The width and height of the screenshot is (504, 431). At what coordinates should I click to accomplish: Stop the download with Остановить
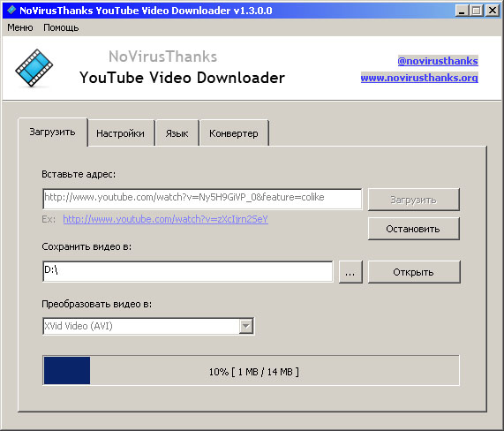[x=414, y=229]
